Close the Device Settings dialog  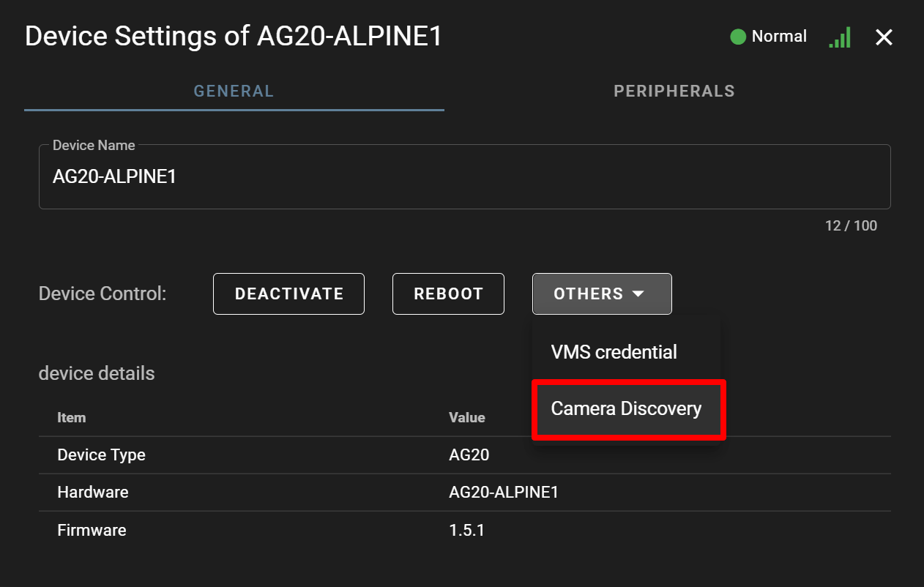coord(884,37)
